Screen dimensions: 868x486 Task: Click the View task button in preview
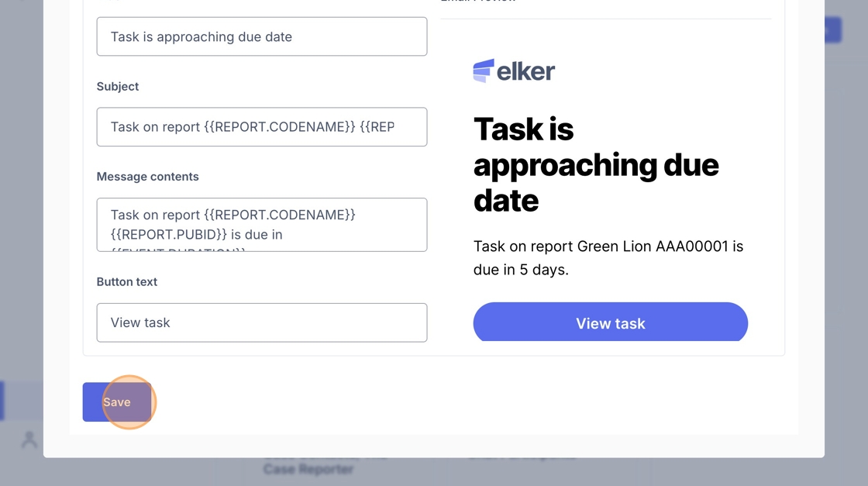(x=610, y=322)
